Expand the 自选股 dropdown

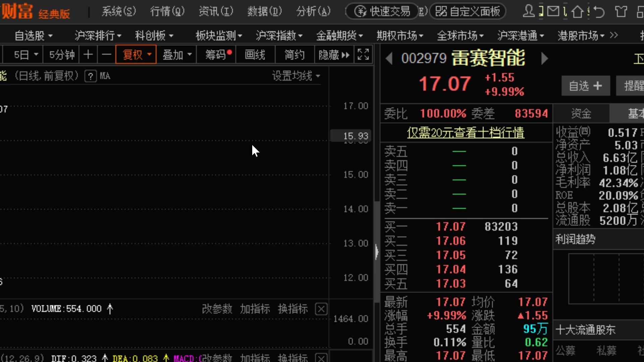click(34, 35)
